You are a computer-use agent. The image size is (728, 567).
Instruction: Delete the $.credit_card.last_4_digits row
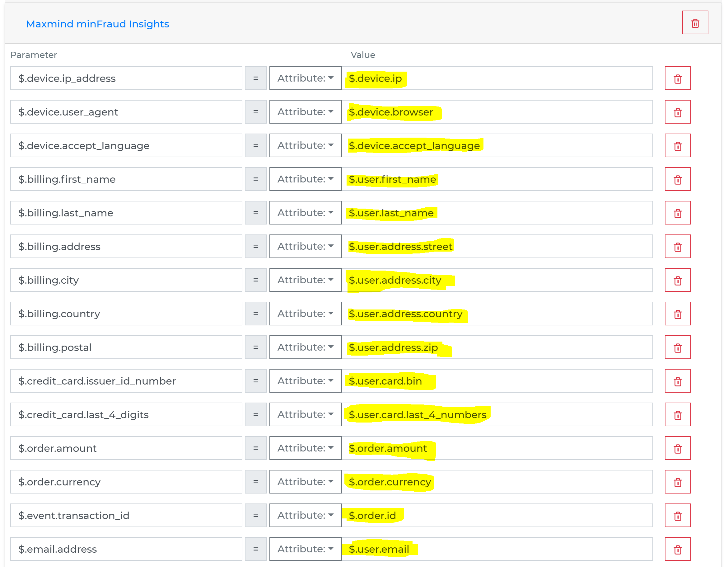678,414
